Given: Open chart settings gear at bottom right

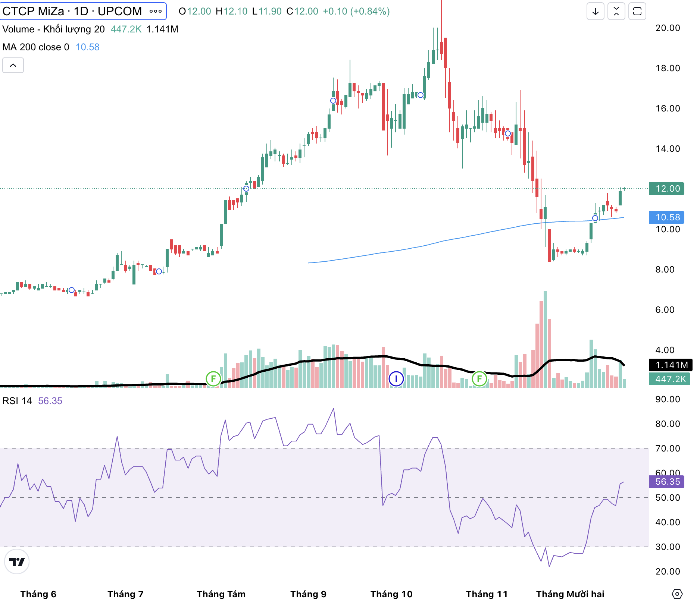Looking at the screenshot, I should pos(677,594).
